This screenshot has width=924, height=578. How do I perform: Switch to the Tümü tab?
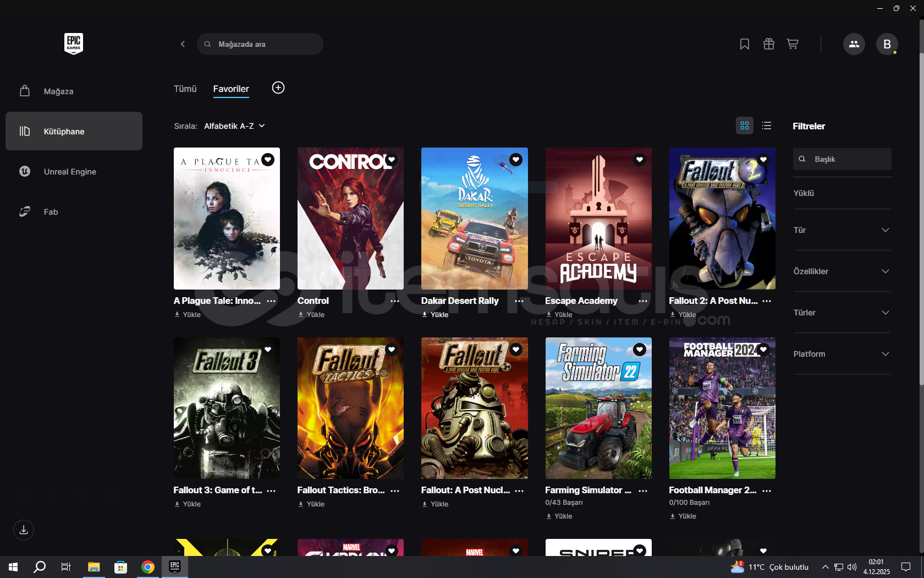click(x=185, y=89)
